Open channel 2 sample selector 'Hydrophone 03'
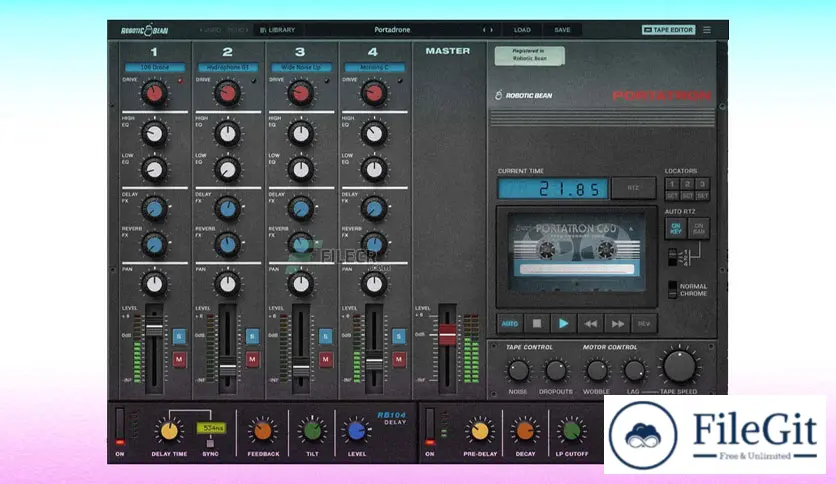 click(228, 68)
